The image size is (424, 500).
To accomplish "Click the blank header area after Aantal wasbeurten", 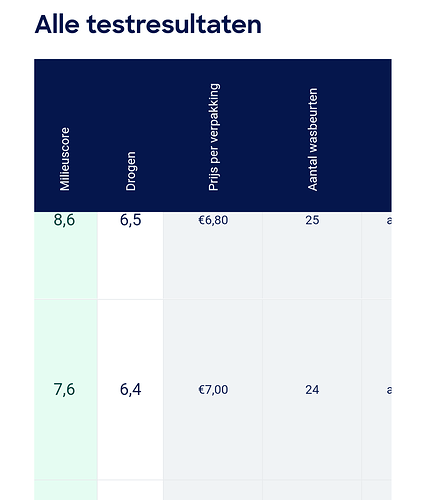I will (377, 135).
